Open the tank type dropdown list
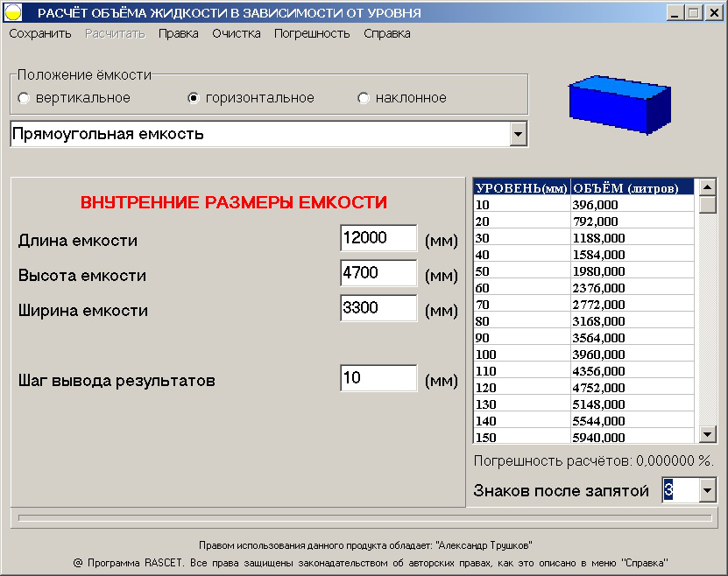 (x=519, y=135)
